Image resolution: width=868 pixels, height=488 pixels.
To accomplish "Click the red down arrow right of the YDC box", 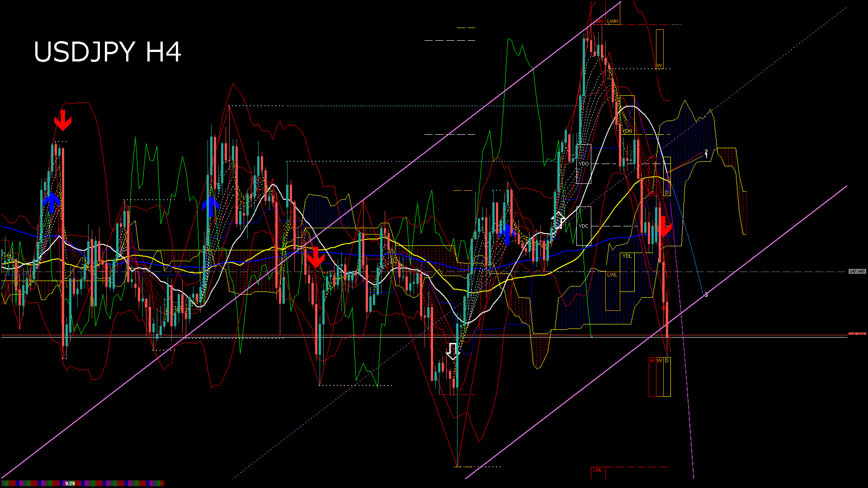I will point(664,227).
